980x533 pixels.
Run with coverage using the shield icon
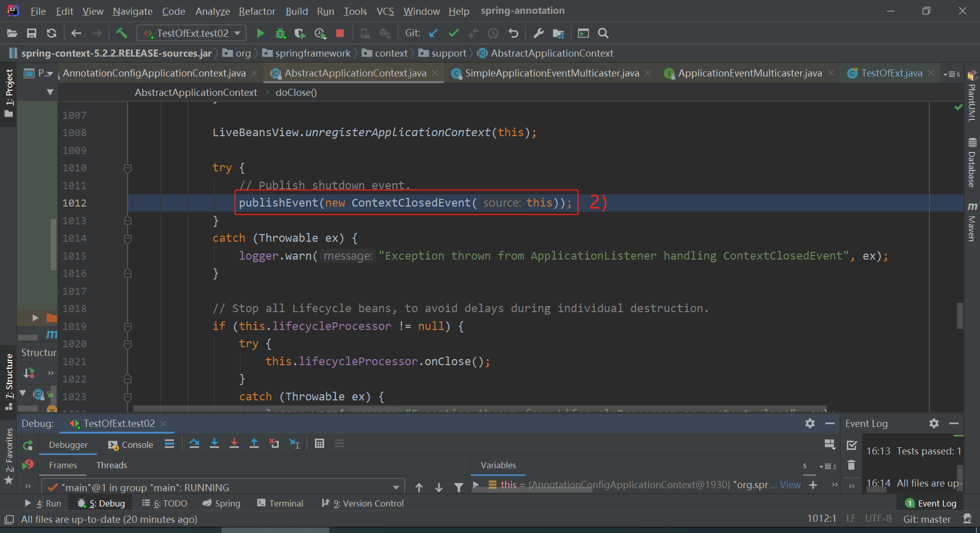(300, 34)
